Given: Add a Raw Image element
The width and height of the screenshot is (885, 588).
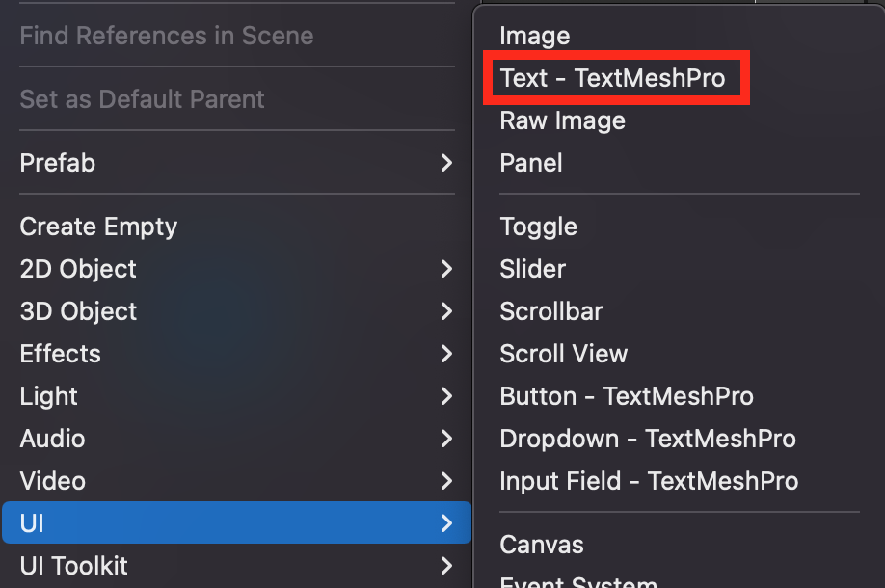Looking at the screenshot, I should (x=562, y=120).
